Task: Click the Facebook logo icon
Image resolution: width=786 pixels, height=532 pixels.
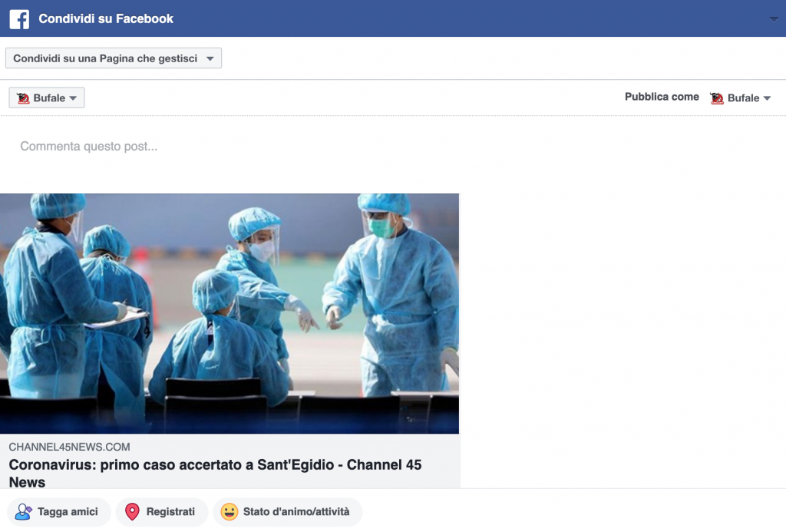Action: [19, 18]
